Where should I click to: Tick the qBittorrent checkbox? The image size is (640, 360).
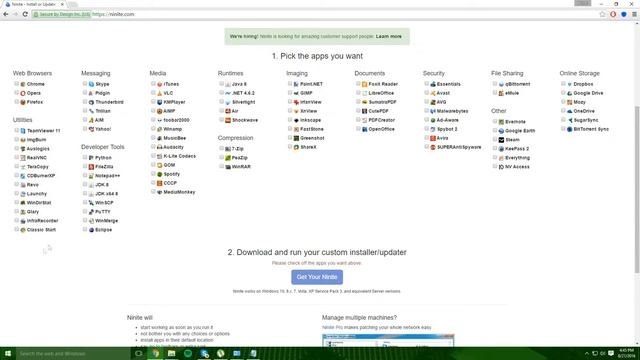click(x=495, y=84)
